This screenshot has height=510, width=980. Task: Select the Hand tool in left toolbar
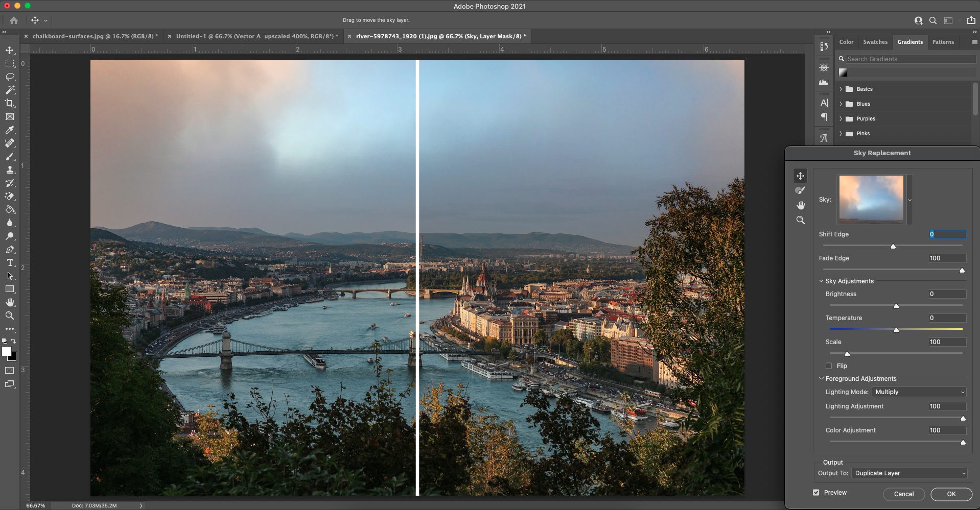[10, 302]
